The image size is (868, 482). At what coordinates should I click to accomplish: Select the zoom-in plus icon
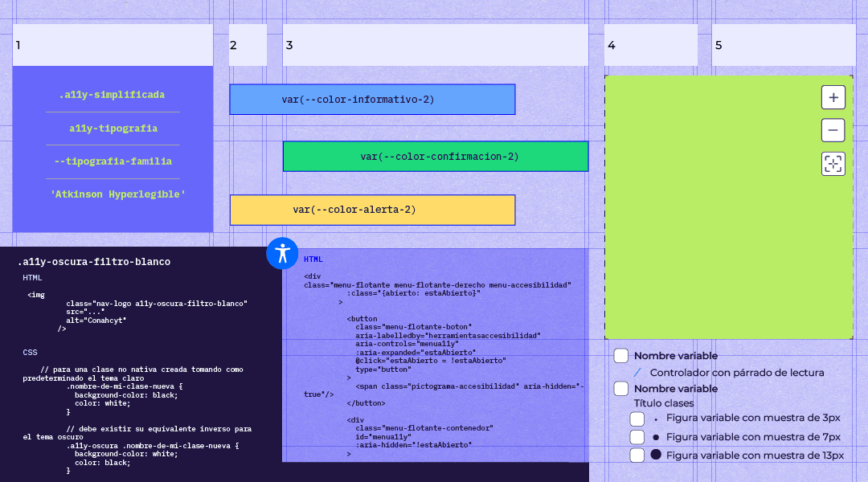pyautogui.click(x=833, y=96)
